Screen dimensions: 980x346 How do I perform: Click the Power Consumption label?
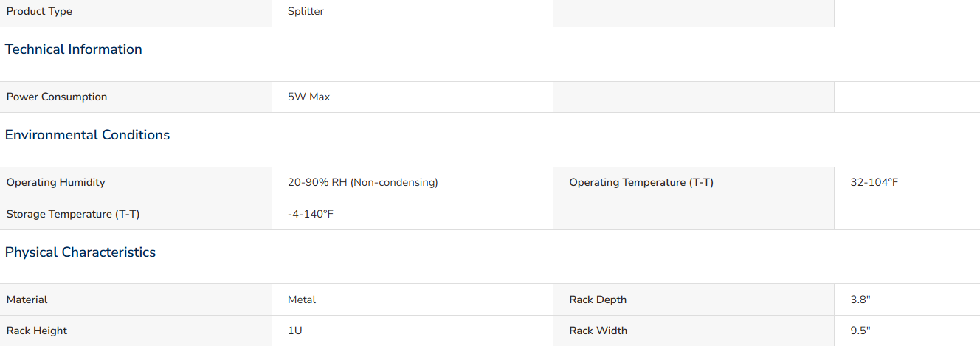tap(57, 97)
